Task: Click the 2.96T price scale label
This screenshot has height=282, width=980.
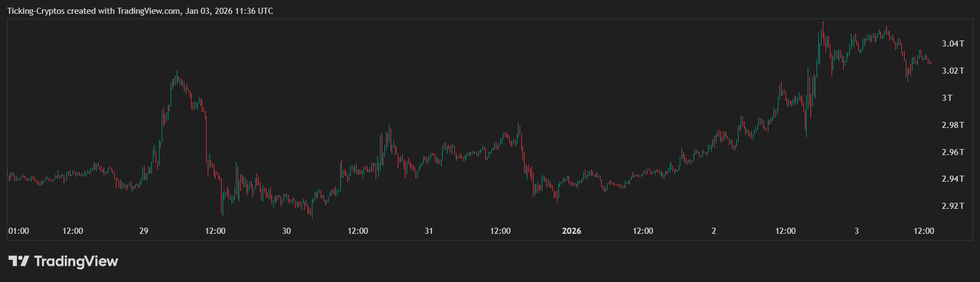Action: pyautogui.click(x=953, y=152)
